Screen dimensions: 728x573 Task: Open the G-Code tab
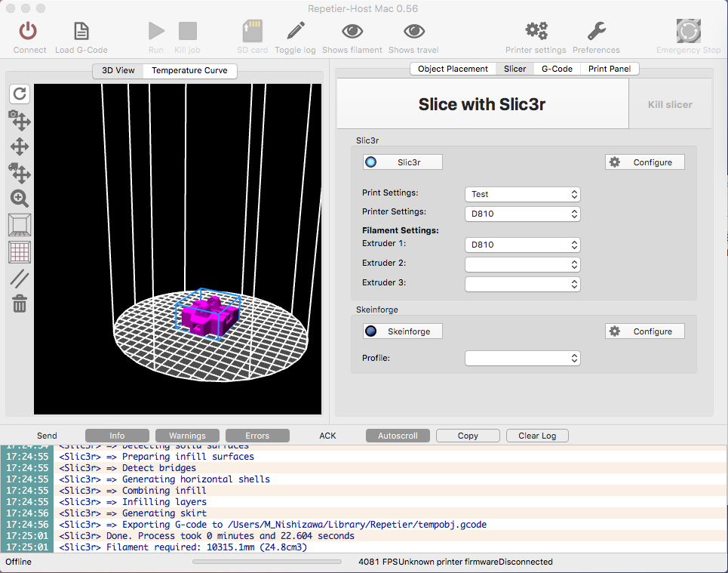(557, 69)
